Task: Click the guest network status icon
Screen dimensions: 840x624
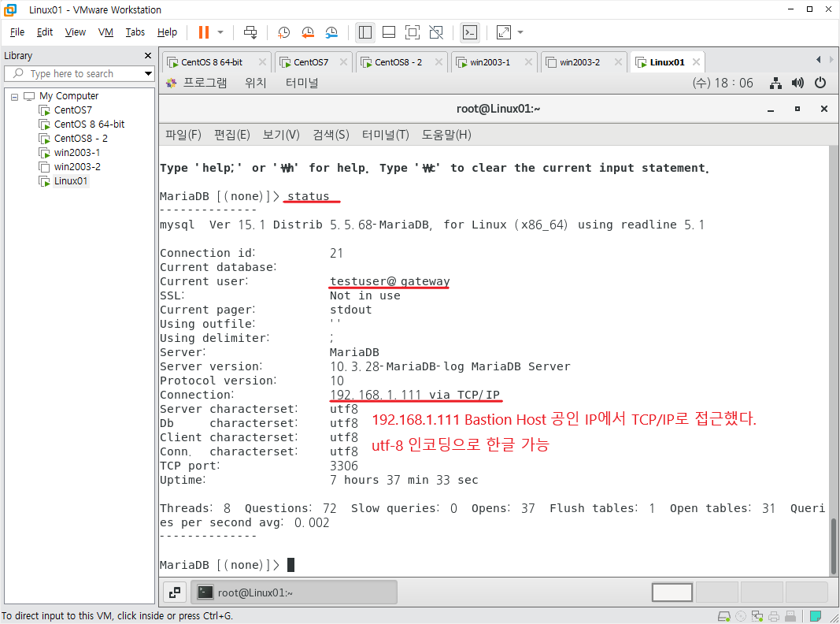Action: click(x=775, y=83)
